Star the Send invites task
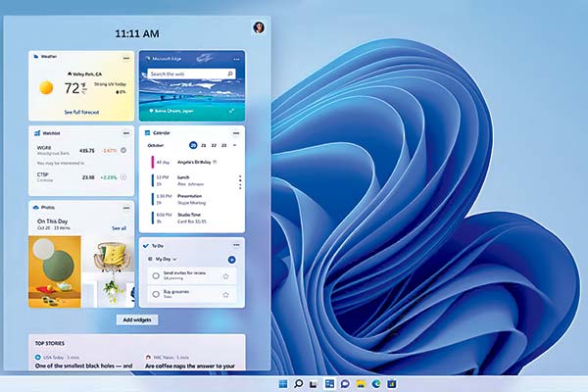588x392 pixels. 225,276
